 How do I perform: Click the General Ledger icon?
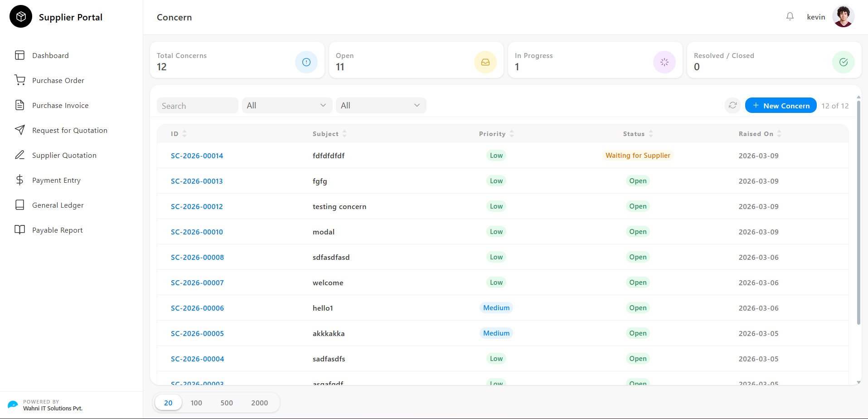tap(20, 205)
